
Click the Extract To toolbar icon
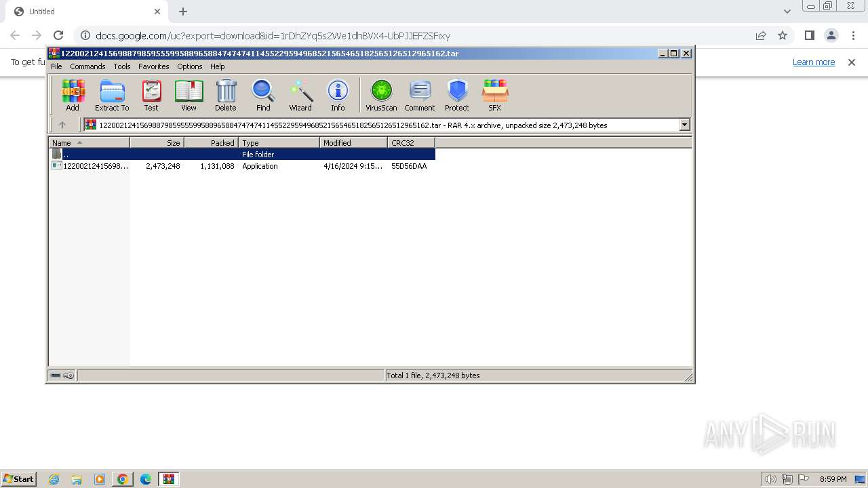pos(112,95)
